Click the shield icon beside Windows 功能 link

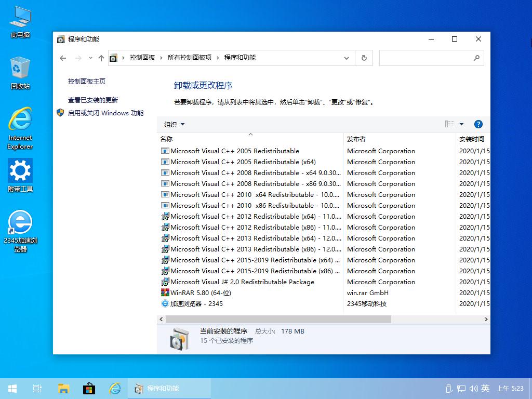coord(60,113)
